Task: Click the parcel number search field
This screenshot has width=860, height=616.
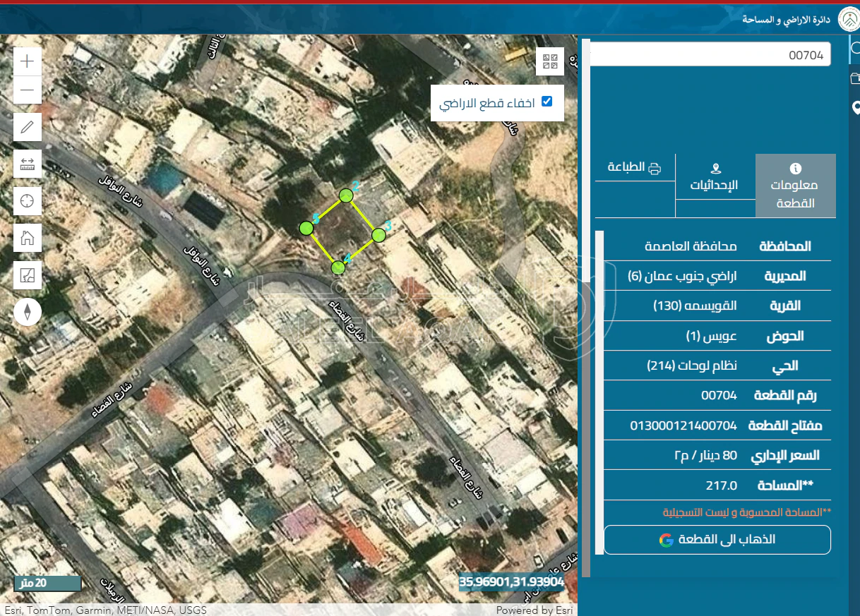Action: 710,54
